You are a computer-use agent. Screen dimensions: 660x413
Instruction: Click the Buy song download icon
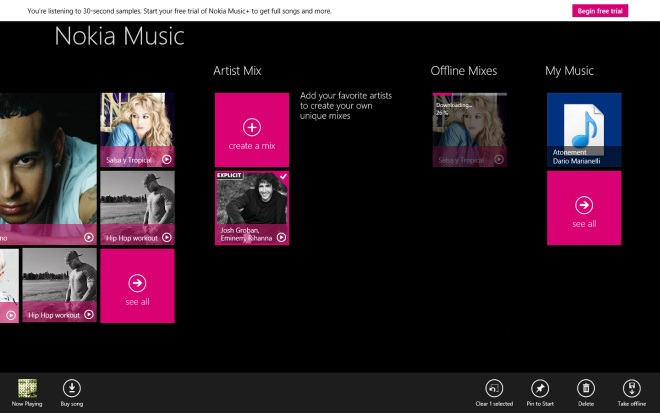[72, 388]
